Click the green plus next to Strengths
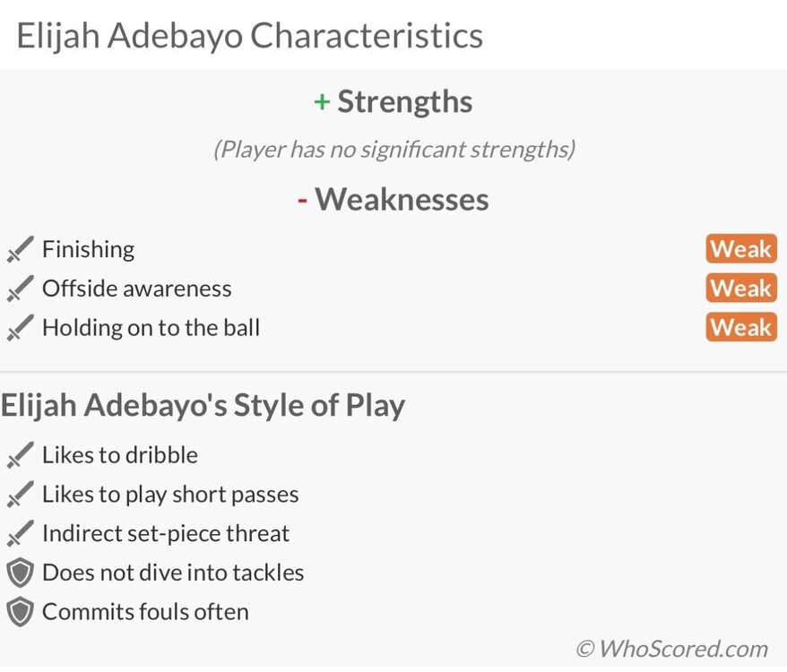Viewport: 787px width, 672px height. coord(322,102)
